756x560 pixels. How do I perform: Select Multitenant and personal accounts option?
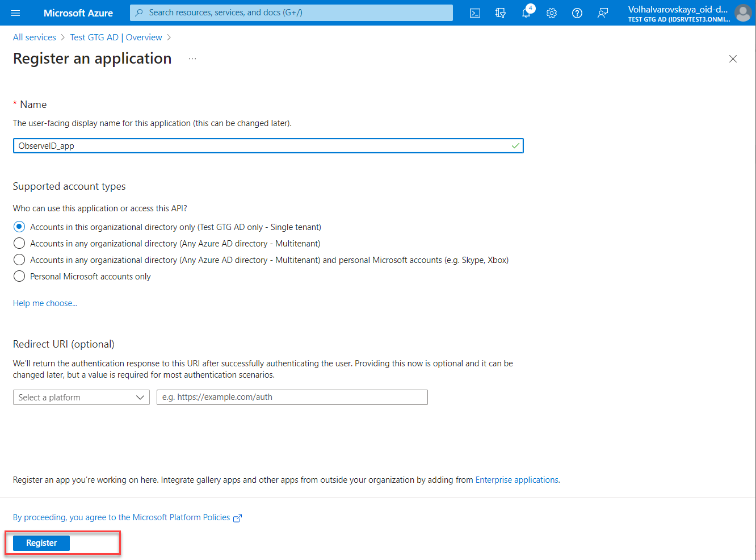click(19, 260)
